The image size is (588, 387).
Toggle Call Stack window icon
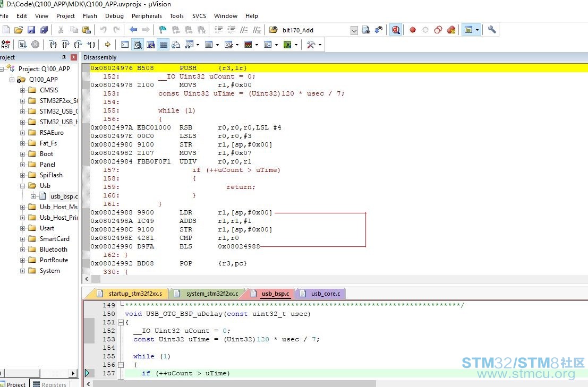(x=176, y=45)
